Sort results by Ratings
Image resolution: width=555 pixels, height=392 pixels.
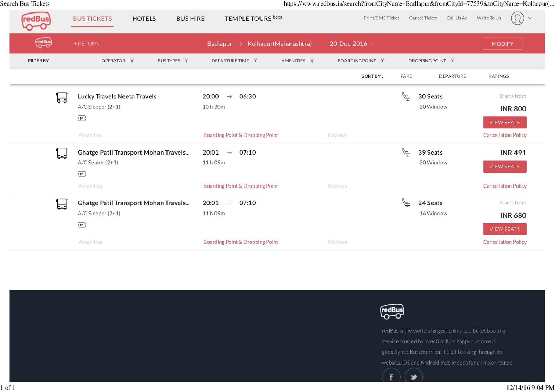pyautogui.click(x=498, y=76)
